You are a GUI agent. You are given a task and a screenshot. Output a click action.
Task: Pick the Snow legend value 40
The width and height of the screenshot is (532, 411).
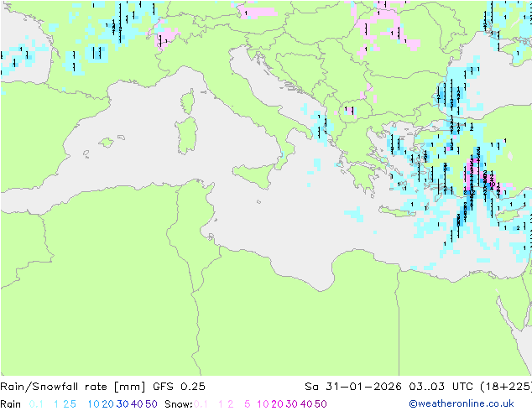[x=306, y=404]
